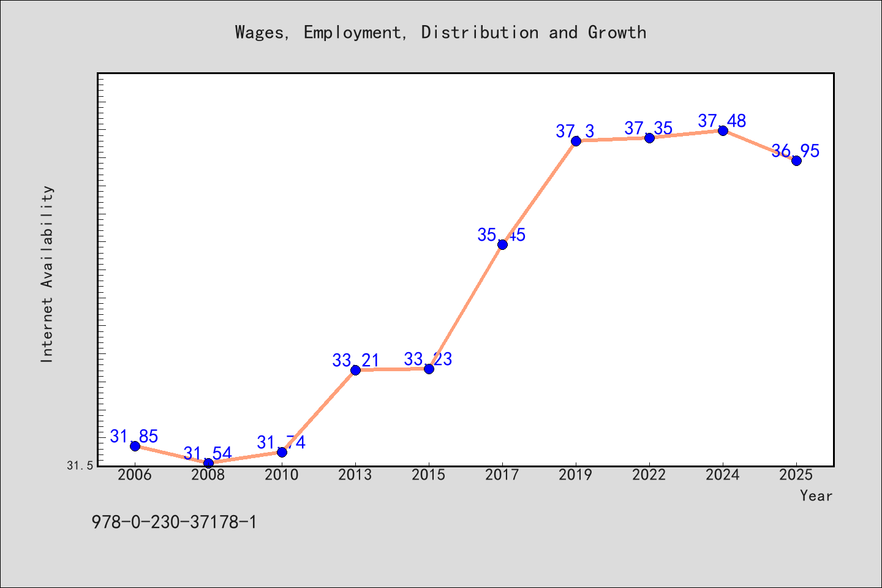
Task: Click the 33.21 value label
Action: 356,361
